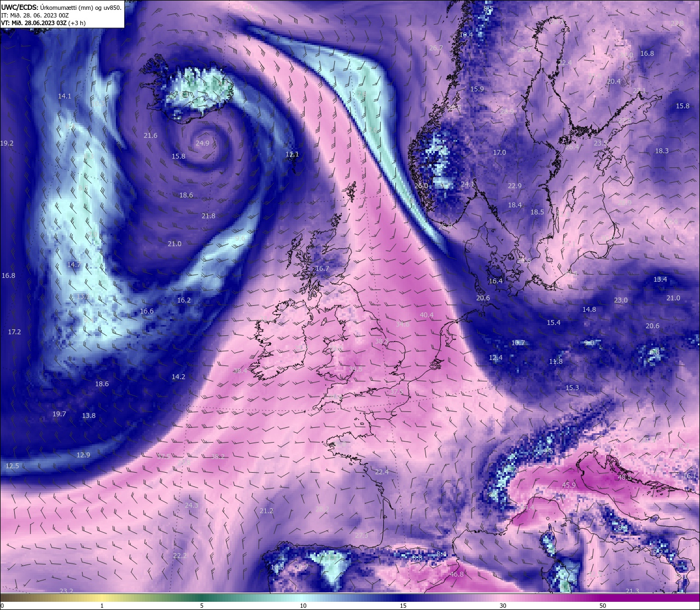Click the 18.4 value over southern Sweden
Viewport: 700px width, 610px height.
point(515,205)
